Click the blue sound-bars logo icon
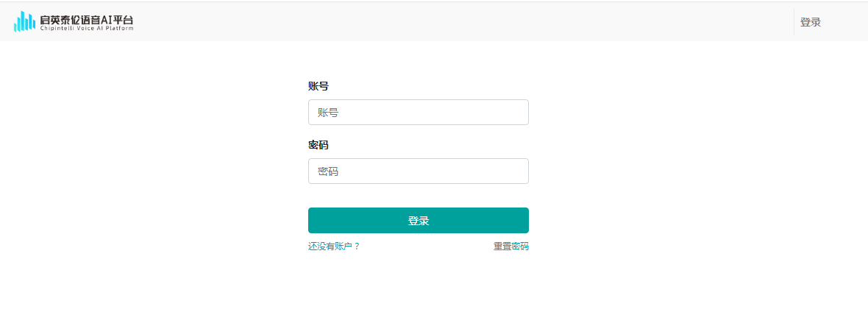The height and width of the screenshot is (312, 868). pos(24,22)
